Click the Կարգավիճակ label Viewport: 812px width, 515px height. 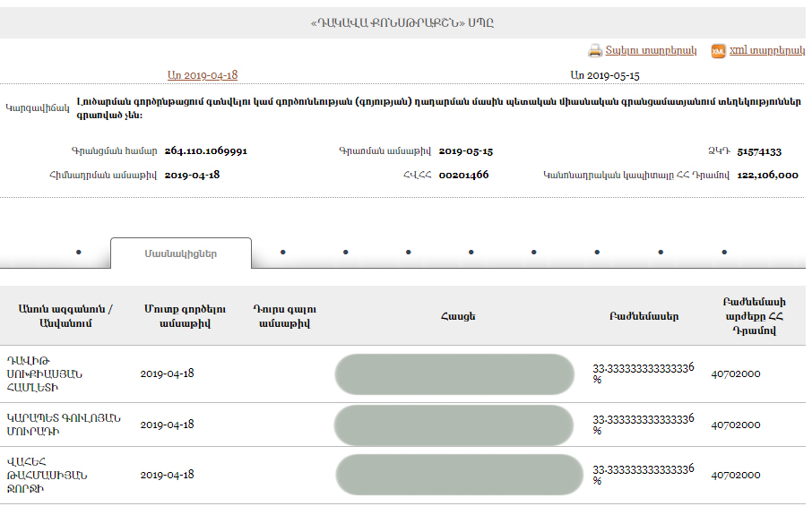(x=38, y=107)
